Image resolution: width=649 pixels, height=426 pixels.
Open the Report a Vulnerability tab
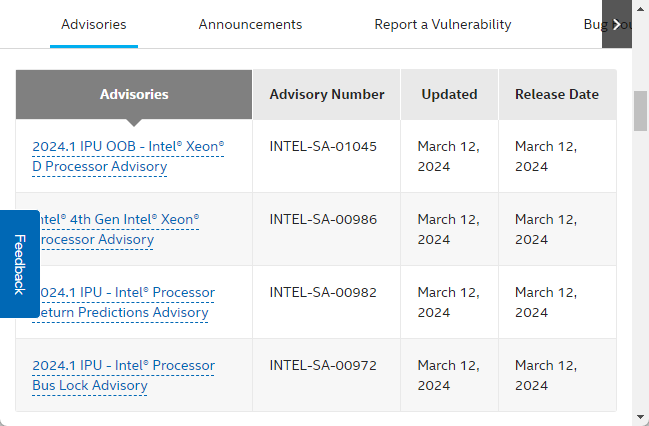pos(442,24)
